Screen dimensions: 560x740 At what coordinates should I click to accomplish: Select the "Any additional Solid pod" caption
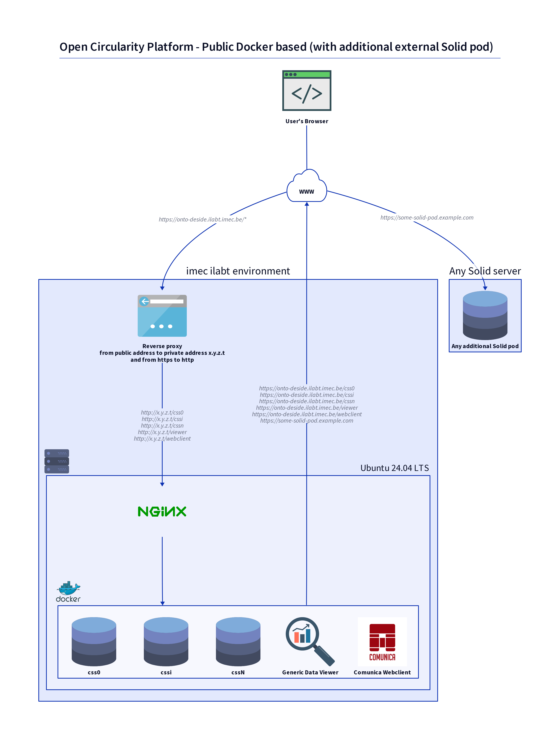pyautogui.click(x=485, y=346)
